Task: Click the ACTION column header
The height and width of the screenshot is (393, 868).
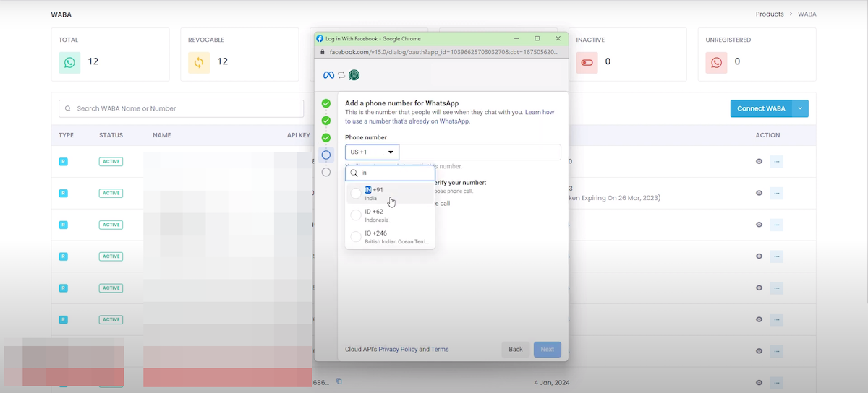Action: click(767, 135)
